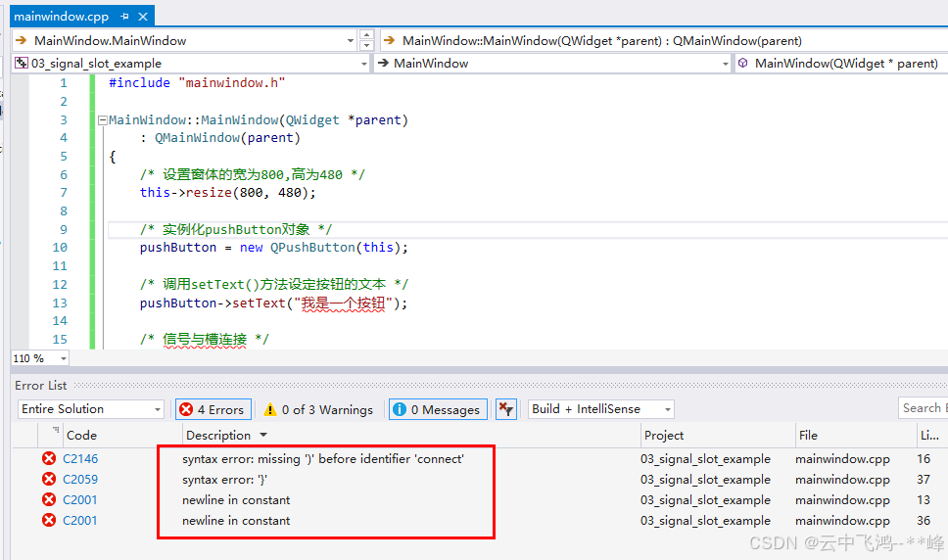Screen dimensions: 948x560
Task: Click the #include "mainwindow.h" line
Action: [197, 83]
